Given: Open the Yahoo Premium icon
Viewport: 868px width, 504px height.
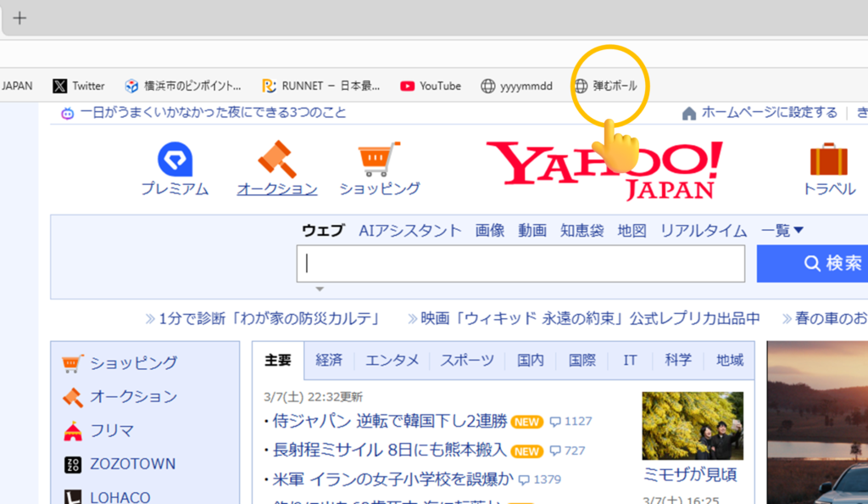Looking at the screenshot, I should (175, 160).
